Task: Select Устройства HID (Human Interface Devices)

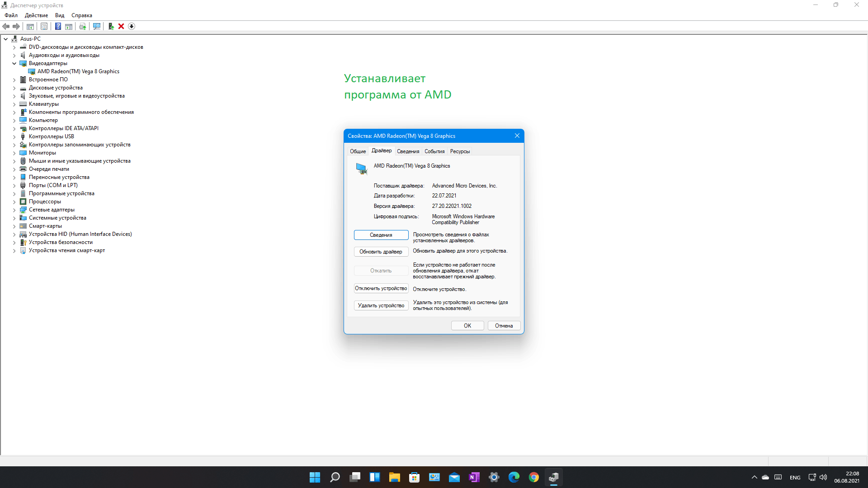Action: [80, 234]
